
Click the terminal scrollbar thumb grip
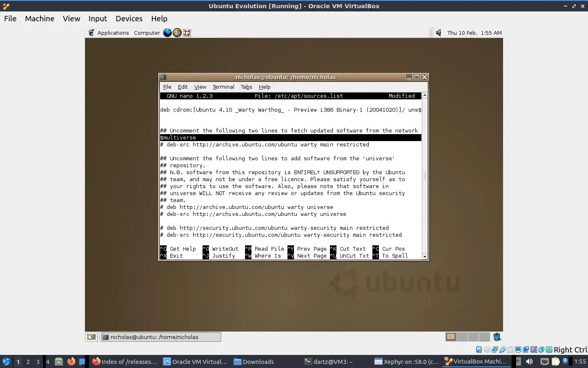425,176
